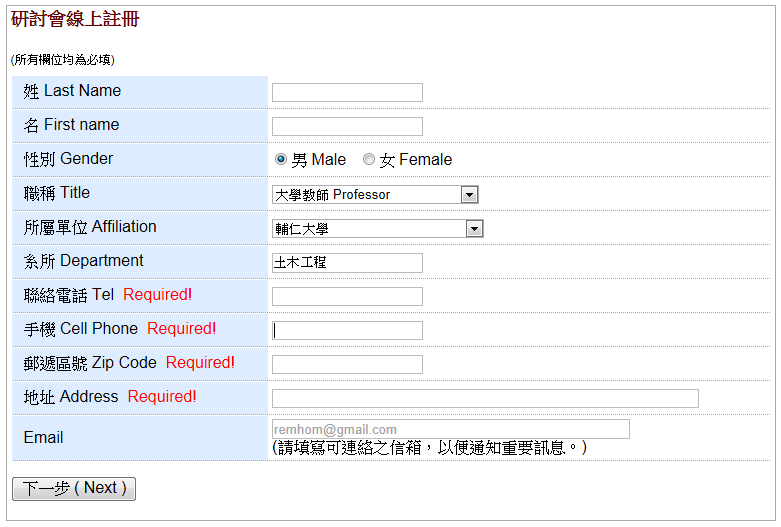Select the Female gender radio button
The image size is (781, 527).
coord(369,160)
